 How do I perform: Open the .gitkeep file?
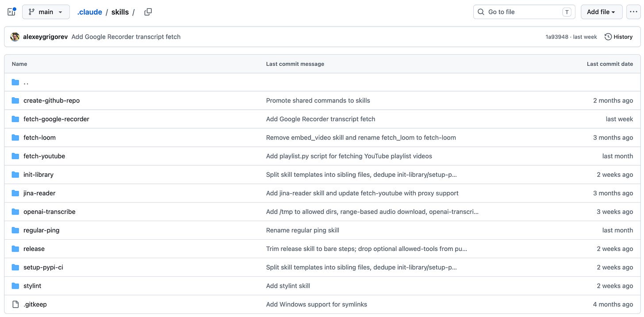click(x=35, y=305)
